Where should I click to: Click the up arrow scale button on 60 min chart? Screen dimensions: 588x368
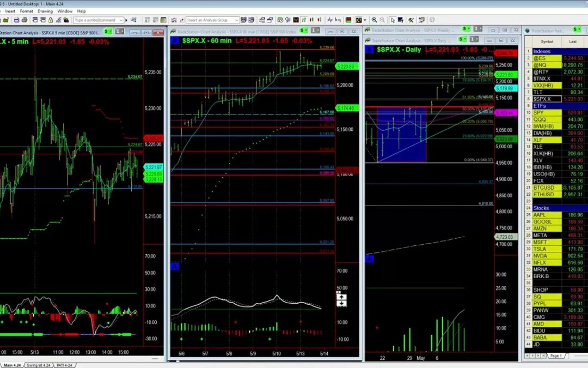click(x=341, y=297)
